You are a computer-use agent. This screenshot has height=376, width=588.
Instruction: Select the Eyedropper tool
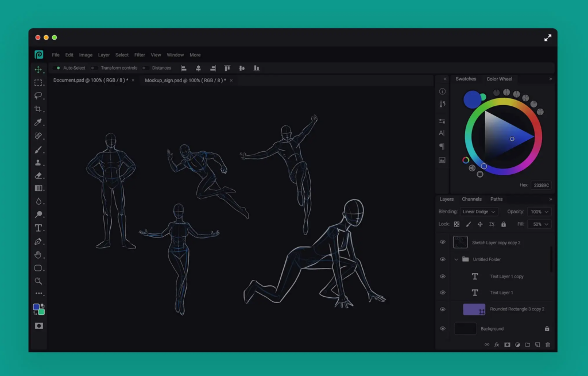(x=38, y=122)
